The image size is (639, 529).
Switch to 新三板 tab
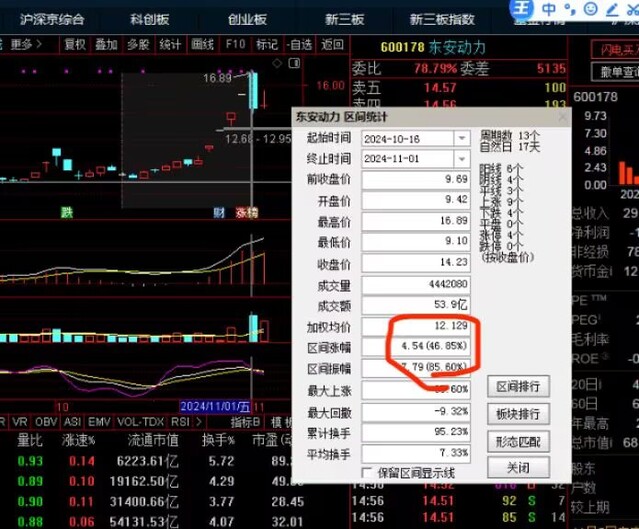[344, 19]
